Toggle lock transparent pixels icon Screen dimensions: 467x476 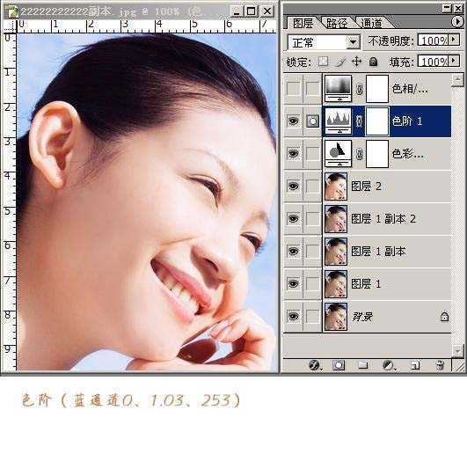tap(323, 62)
